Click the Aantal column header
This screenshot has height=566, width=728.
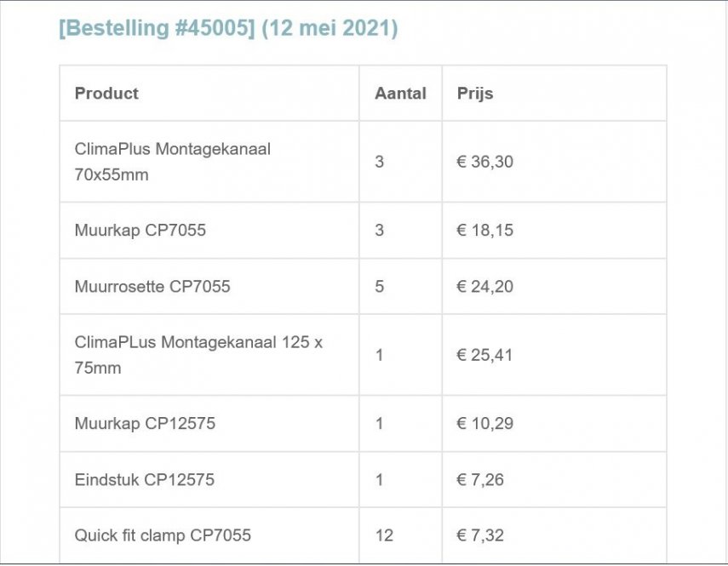pyautogui.click(x=400, y=94)
